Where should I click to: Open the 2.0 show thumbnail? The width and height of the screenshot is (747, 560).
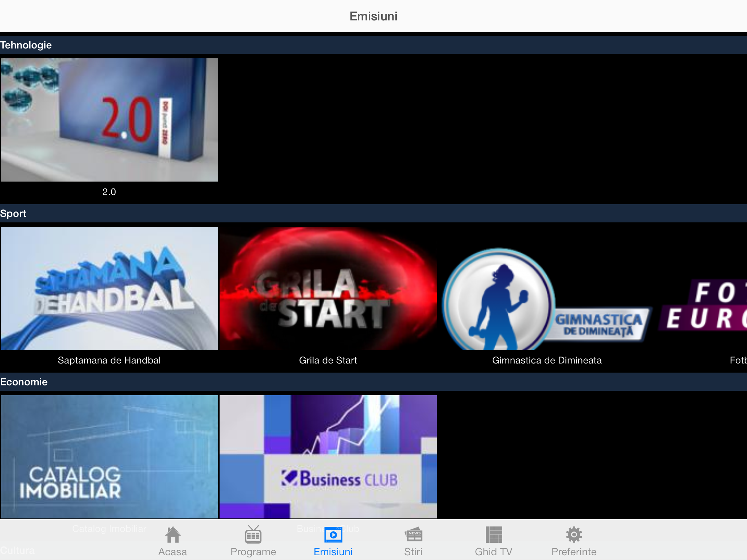tap(109, 120)
